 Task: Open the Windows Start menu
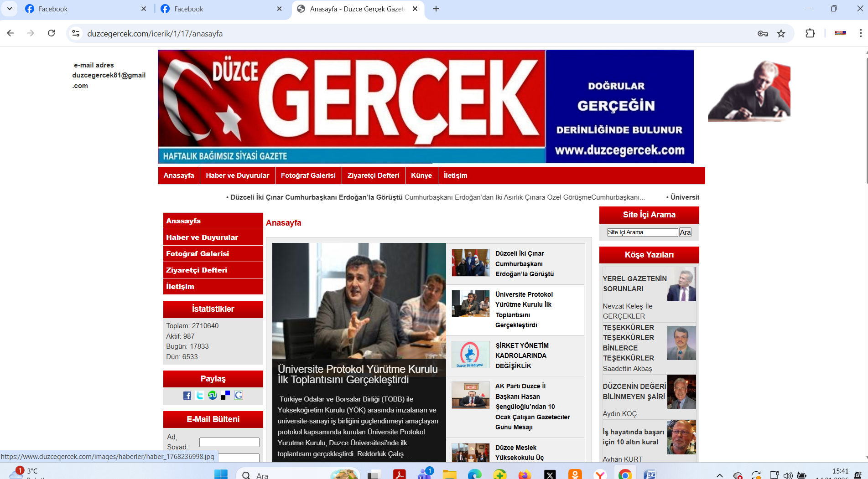pos(221,474)
